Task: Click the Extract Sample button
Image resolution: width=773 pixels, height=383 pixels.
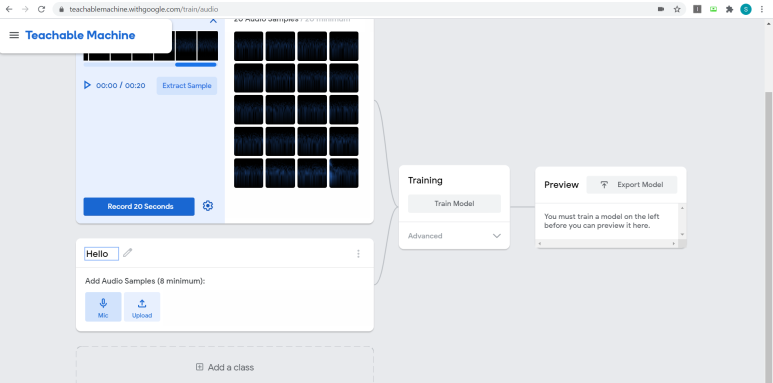Action: 187,86
